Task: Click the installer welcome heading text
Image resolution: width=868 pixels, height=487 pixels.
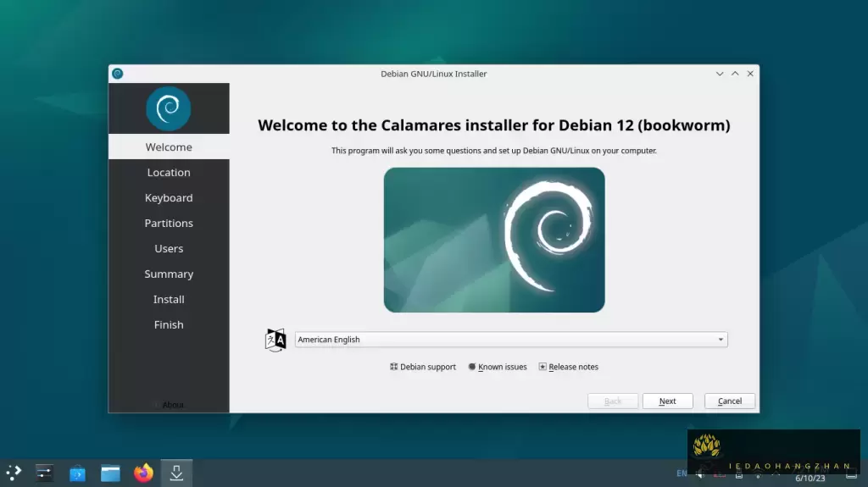Action: (x=494, y=125)
